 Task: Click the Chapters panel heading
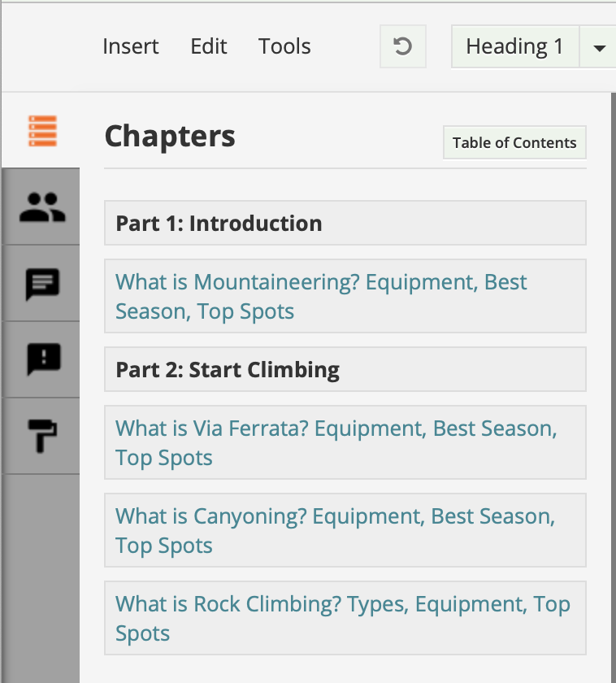point(170,136)
